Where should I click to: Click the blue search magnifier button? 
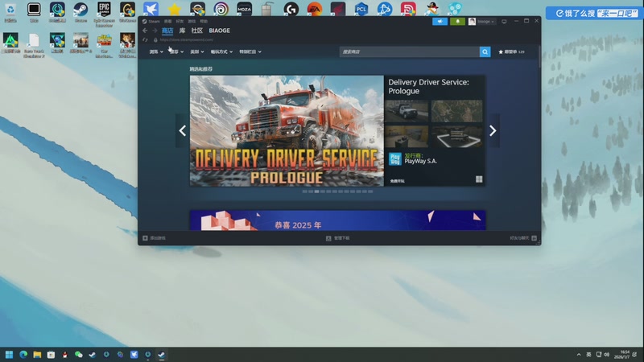click(485, 51)
